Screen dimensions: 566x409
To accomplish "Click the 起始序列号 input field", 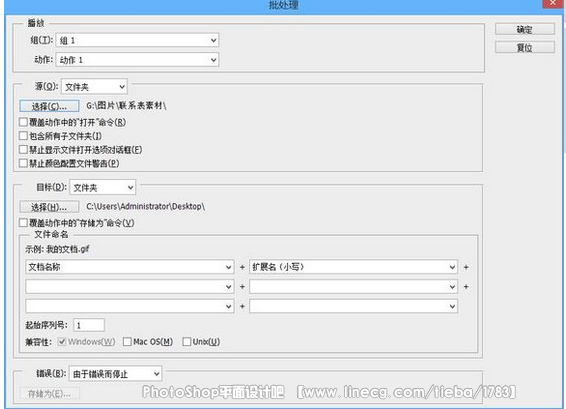I will click(x=89, y=325).
